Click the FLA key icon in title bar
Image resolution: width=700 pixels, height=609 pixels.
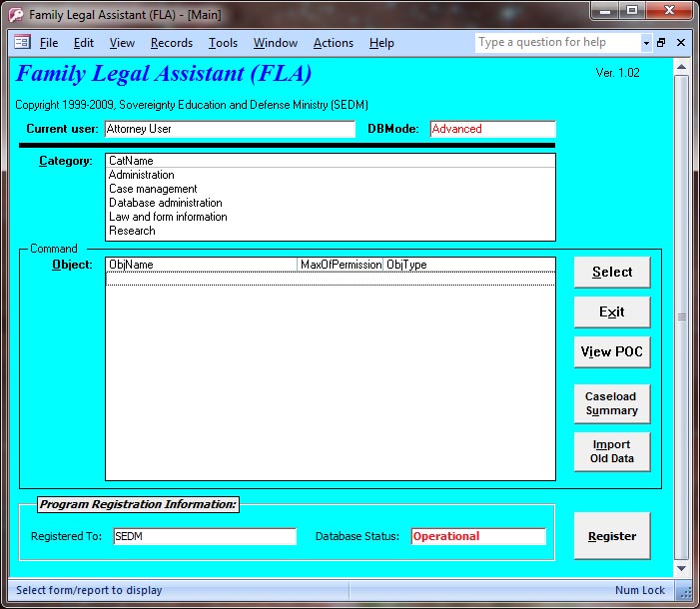pos(16,15)
